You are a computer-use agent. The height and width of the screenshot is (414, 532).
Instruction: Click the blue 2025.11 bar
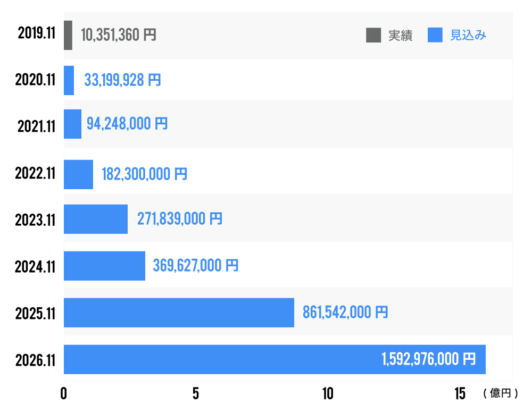(179, 312)
